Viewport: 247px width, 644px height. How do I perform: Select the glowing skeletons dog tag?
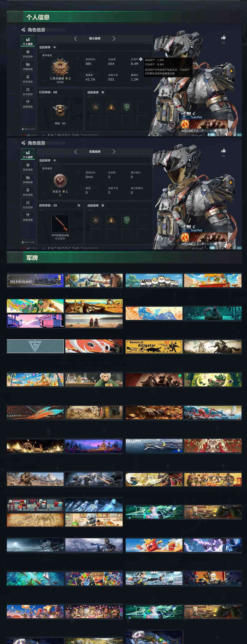click(94, 505)
